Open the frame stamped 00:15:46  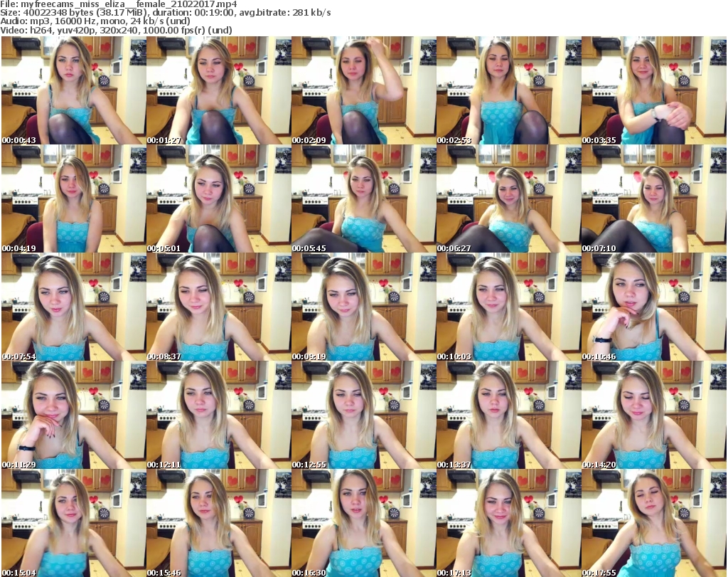[x=219, y=523]
